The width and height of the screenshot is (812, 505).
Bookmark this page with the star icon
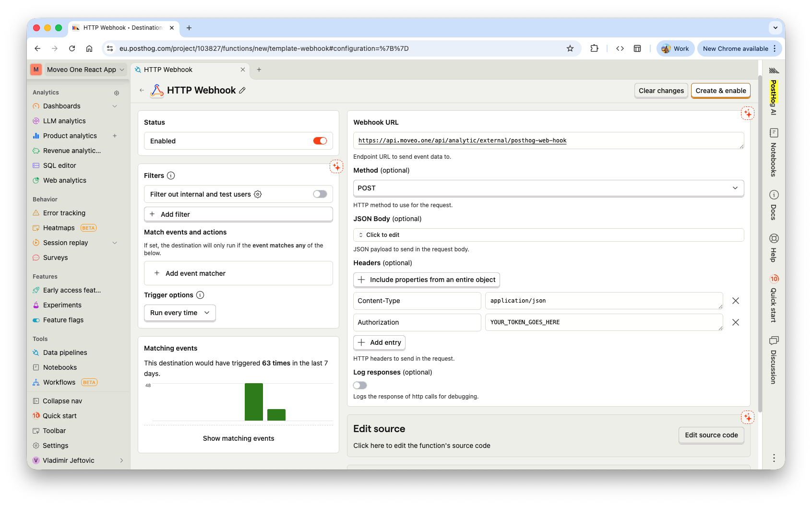pyautogui.click(x=570, y=48)
